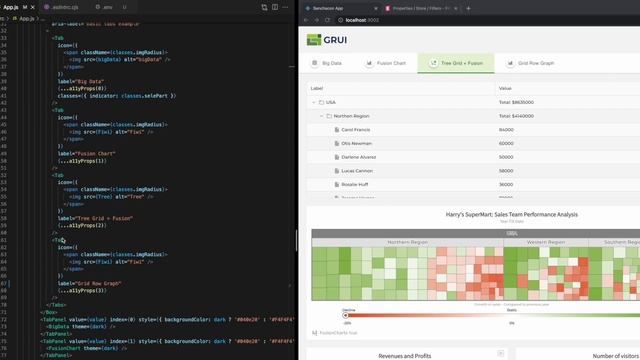Click the 'Total: $8635000' value cell

(x=516, y=102)
